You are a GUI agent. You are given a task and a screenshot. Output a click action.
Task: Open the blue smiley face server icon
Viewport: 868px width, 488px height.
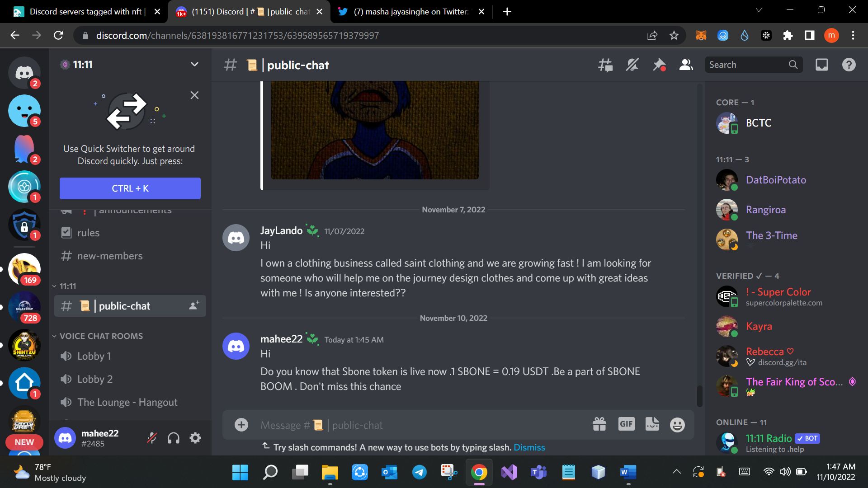pyautogui.click(x=24, y=111)
